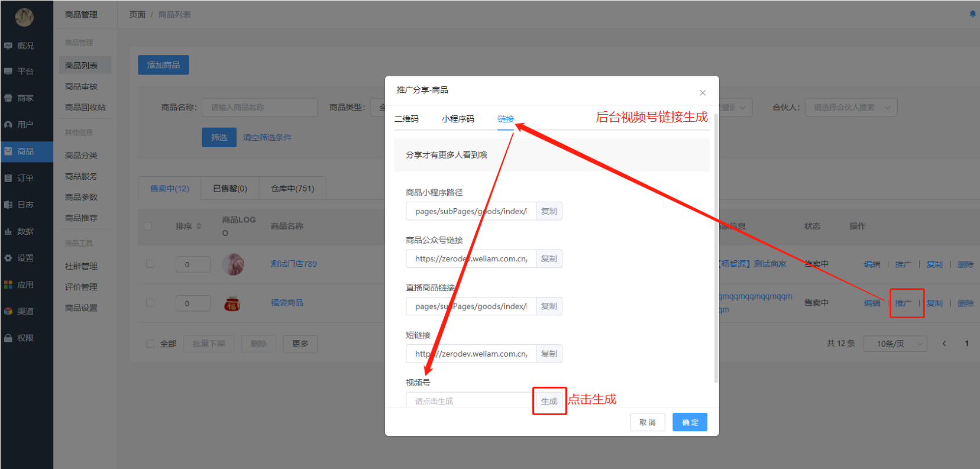
Task: Click 生成 to generate 视频号 link
Action: pos(549,401)
